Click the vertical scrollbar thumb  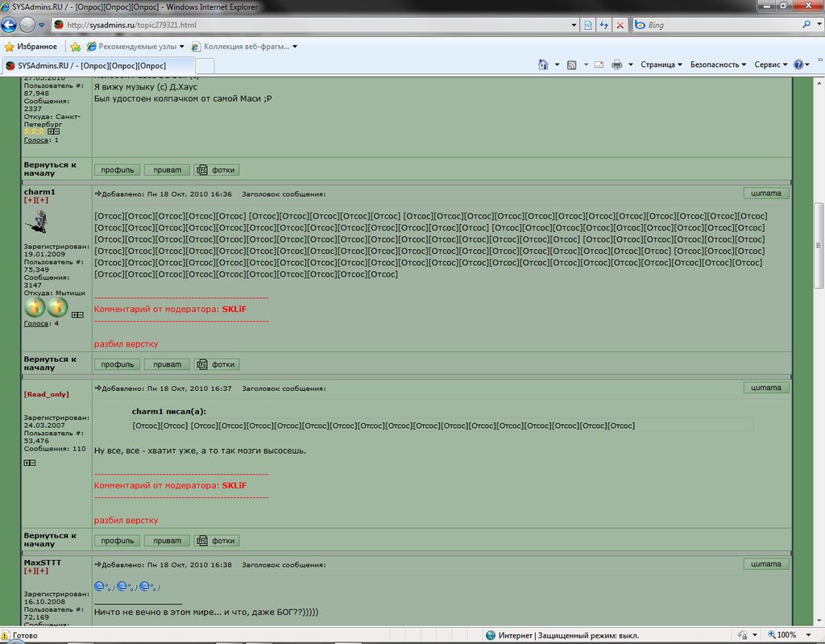pyautogui.click(x=819, y=245)
